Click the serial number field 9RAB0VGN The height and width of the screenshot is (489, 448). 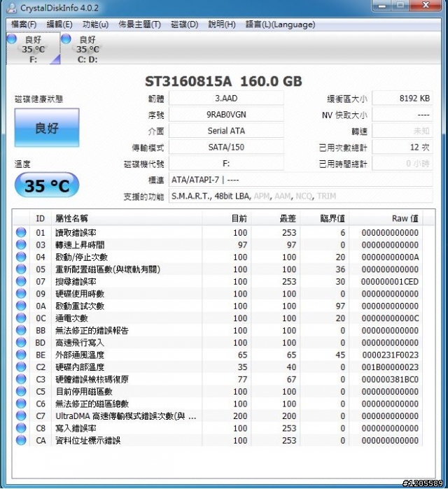[x=226, y=115]
